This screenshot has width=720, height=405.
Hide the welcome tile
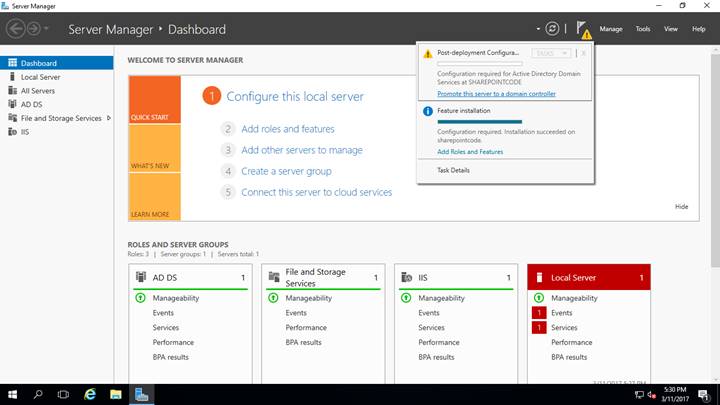click(681, 206)
